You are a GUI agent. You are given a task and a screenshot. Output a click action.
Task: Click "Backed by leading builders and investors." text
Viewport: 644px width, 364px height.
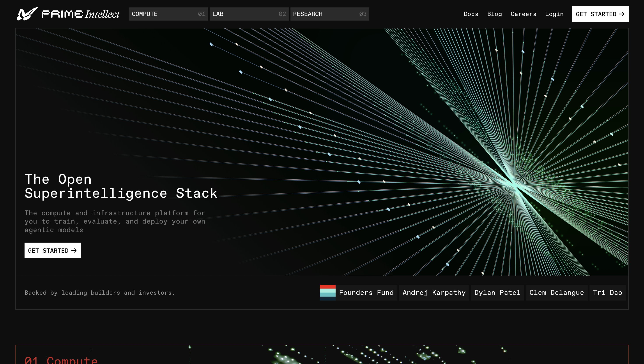click(x=100, y=293)
